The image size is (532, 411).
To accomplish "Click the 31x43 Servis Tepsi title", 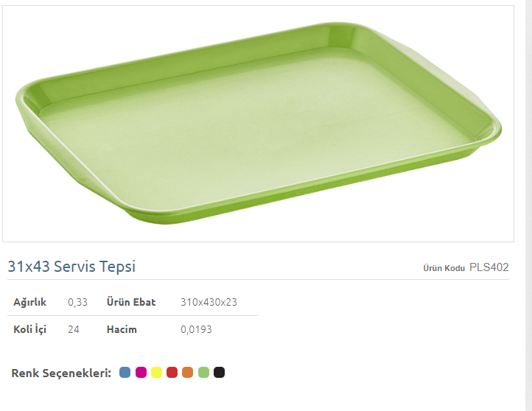I will point(71,267).
